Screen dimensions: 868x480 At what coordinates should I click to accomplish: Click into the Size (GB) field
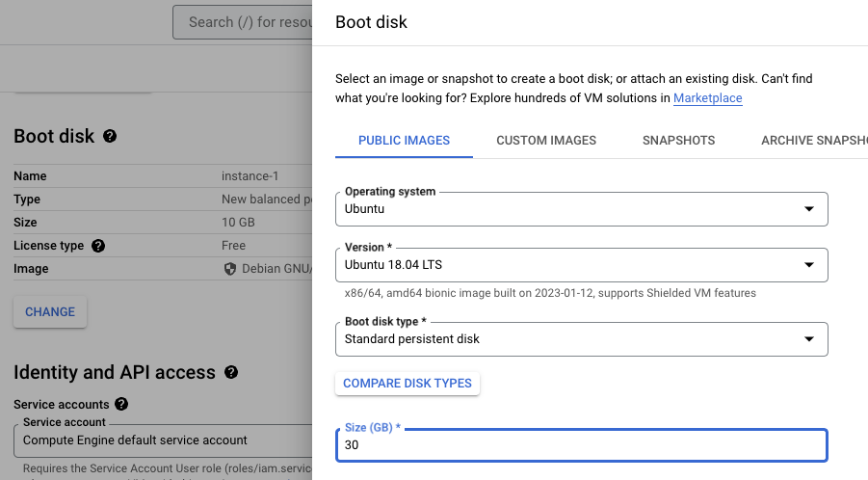click(x=581, y=446)
